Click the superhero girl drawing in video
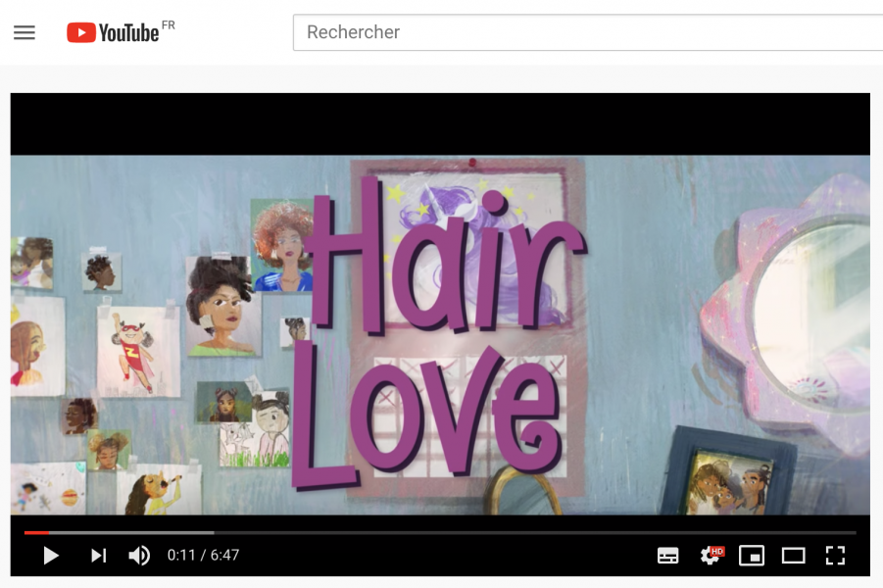The image size is (883, 588). pos(137,350)
